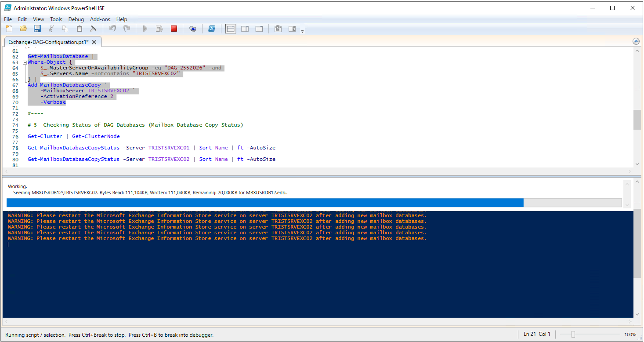Click the script pane scroll-up arrow
The width and height of the screenshot is (644, 342).
637,51
